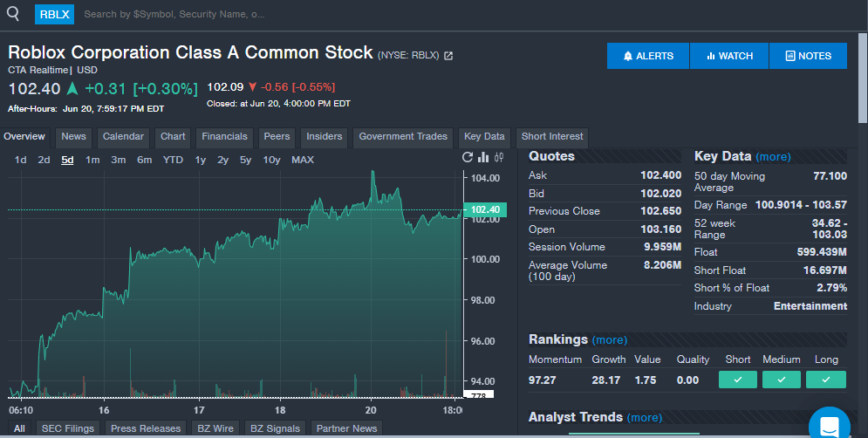868x438 pixels.
Task: Switch to the Chart tab
Action: pyautogui.click(x=173, y=137)
